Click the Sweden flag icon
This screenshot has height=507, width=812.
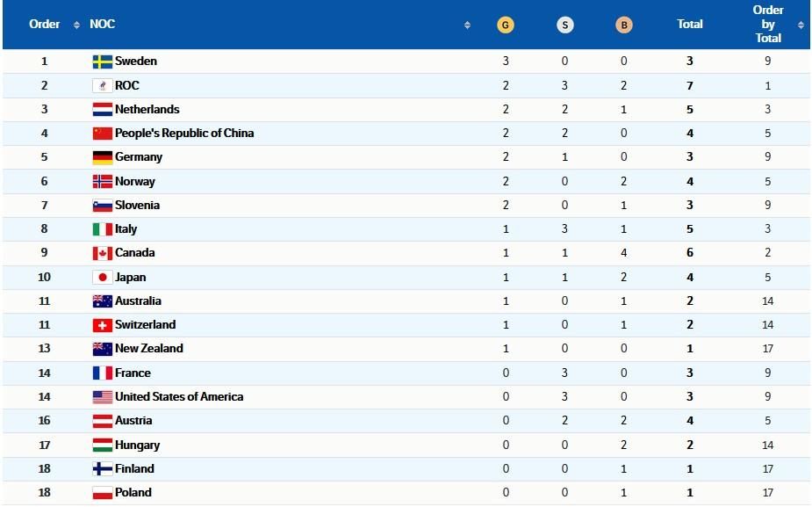(x=102, y=62)
